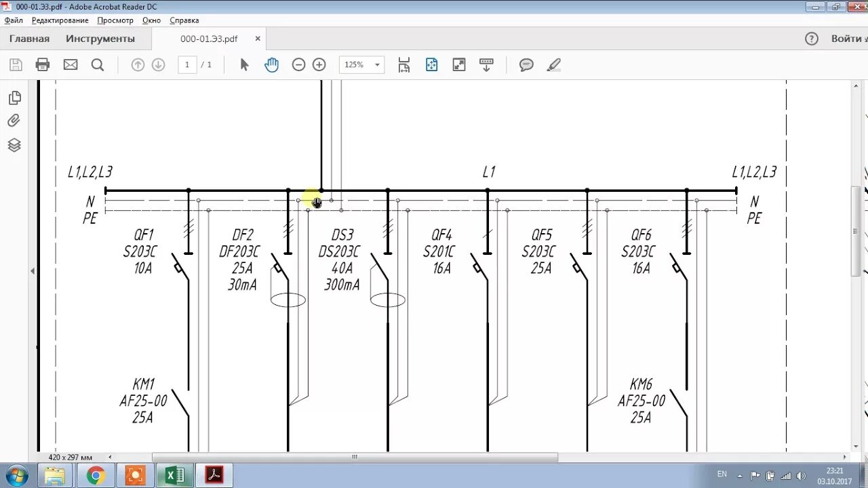Screen dimensions: 868x488
Task: Open File Explorer from taskbar
Action: pos(56,476)
